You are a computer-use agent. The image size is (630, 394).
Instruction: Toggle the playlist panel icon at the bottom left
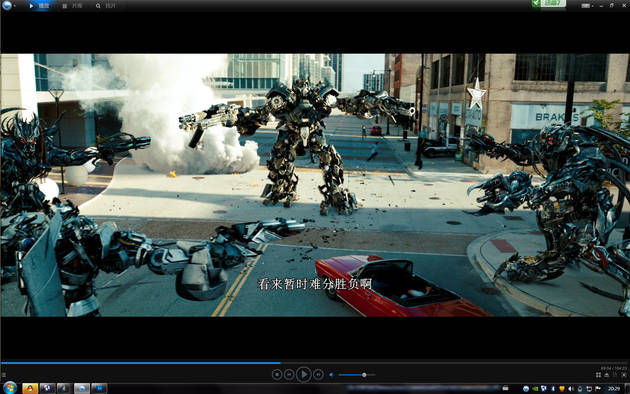[4, 375]
